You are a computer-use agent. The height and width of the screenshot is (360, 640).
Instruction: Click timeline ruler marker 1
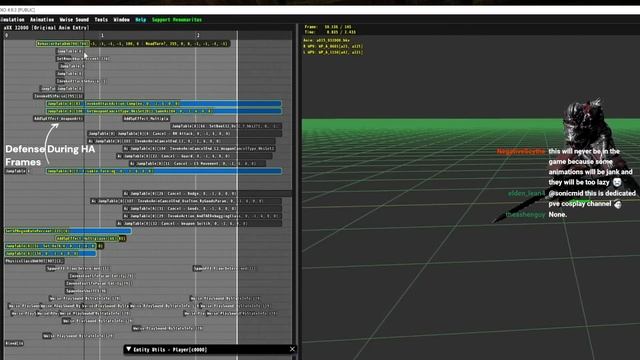[102, 36]
